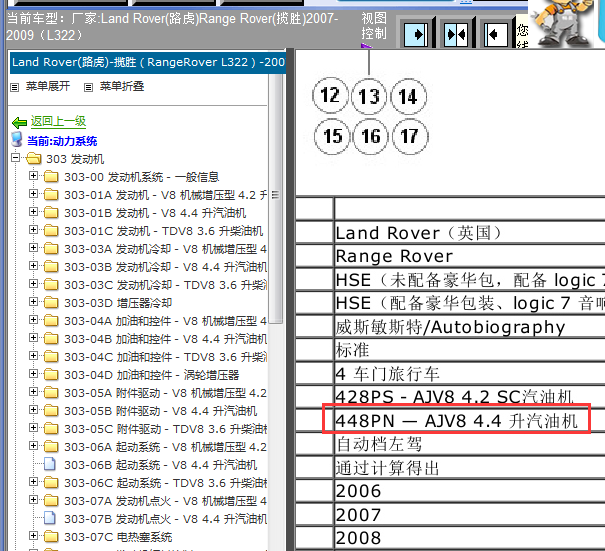This screenshot has height=551, width=605.
Task: Click the 菜单折叠 button
Action: [122, 86]
